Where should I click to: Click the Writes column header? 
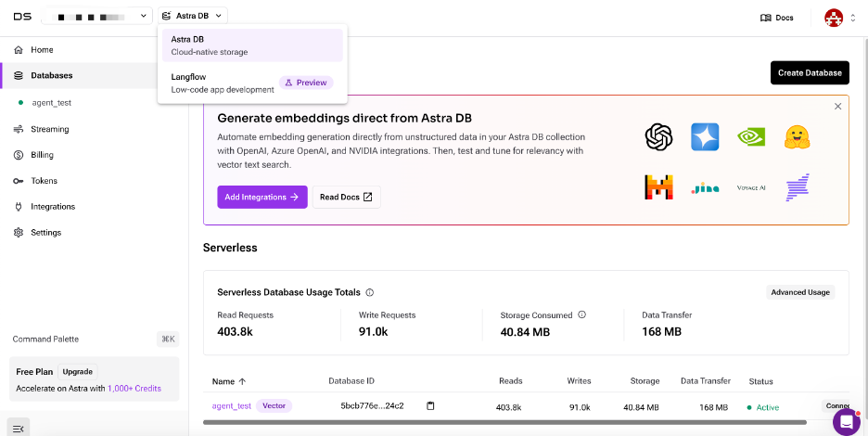point(579,381)
